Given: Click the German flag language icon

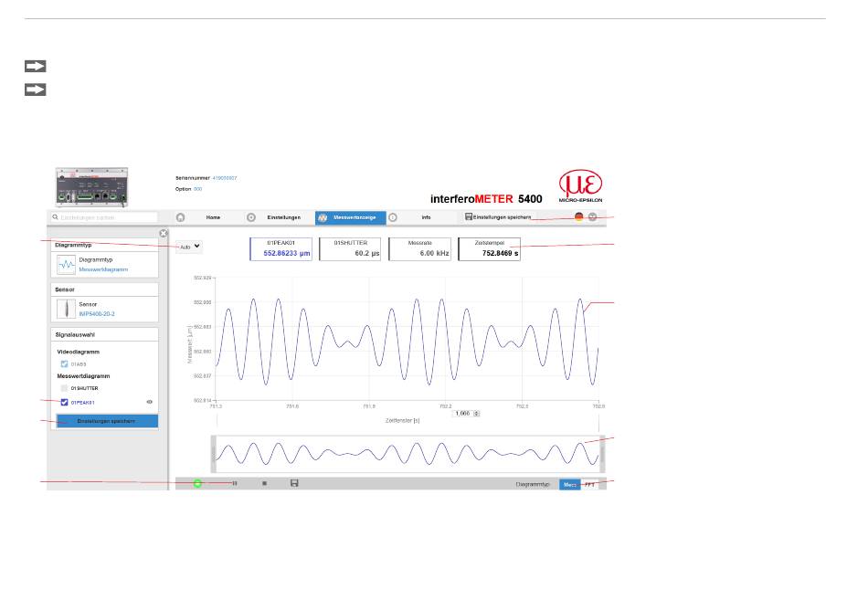Looking at the screenshot, I should (x=579, y=217).
